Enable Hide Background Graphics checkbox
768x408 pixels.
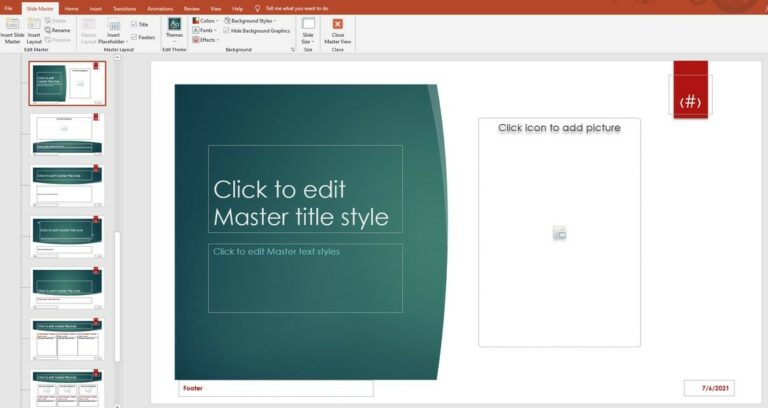pyautogui.click(x=226, y=30)
